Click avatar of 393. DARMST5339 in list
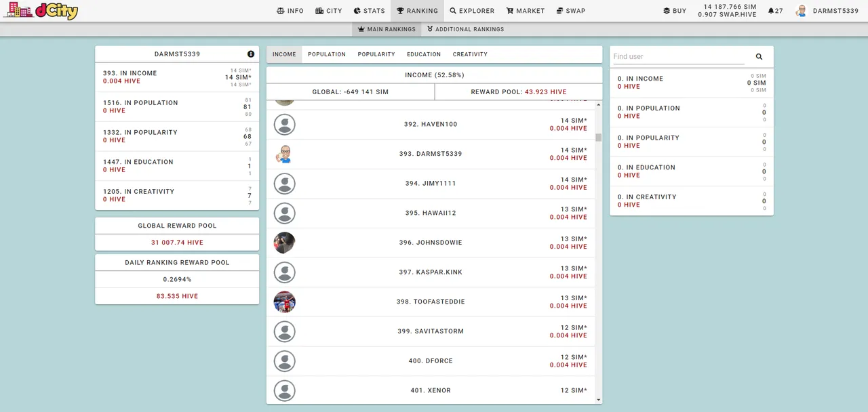Image resolution: width=868 pixels, height=412 pixels. tap(285, 154)
